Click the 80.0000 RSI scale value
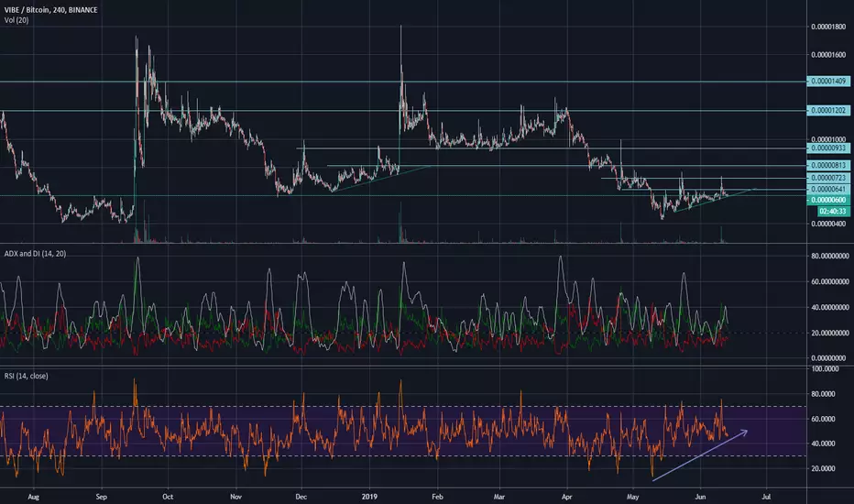 point(824,394)
